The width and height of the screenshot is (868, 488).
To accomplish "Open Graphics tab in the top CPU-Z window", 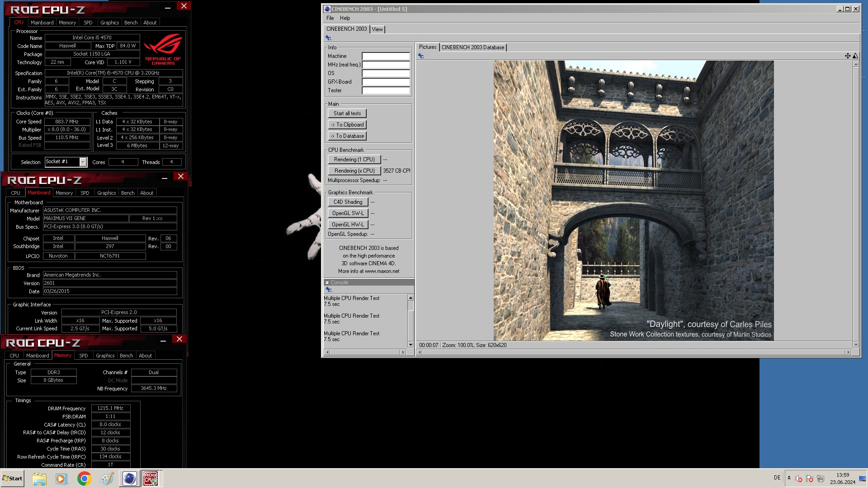I will (110, 23).
